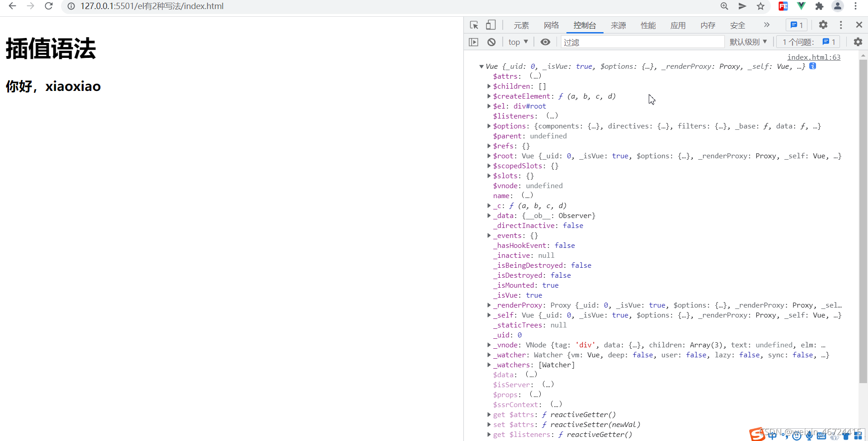Image resolution: width=868 pixels, height=441 pixels.
Task: Focus the 过滤 filter input
Action: tap(642, 42)
